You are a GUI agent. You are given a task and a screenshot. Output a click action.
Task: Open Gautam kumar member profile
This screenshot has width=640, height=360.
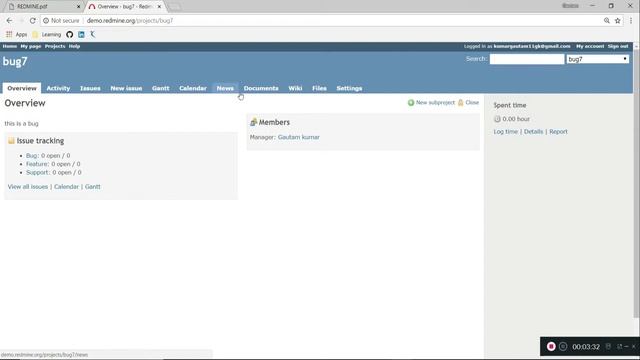[299, 137]
